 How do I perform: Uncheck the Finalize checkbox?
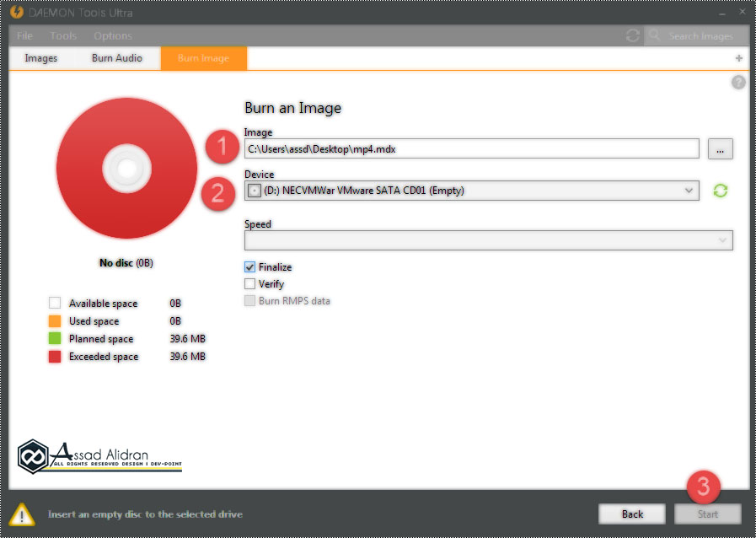(249, 266)
